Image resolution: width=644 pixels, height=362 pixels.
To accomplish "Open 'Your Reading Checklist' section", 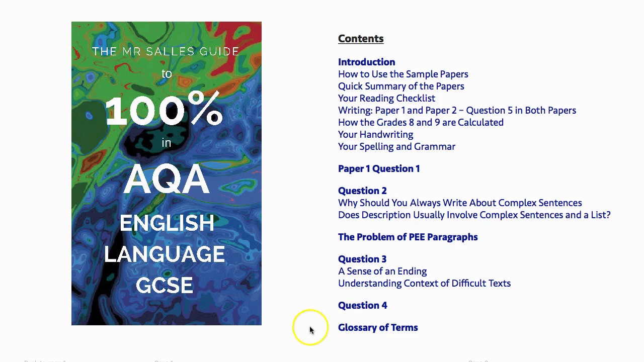I will point(386,98).
